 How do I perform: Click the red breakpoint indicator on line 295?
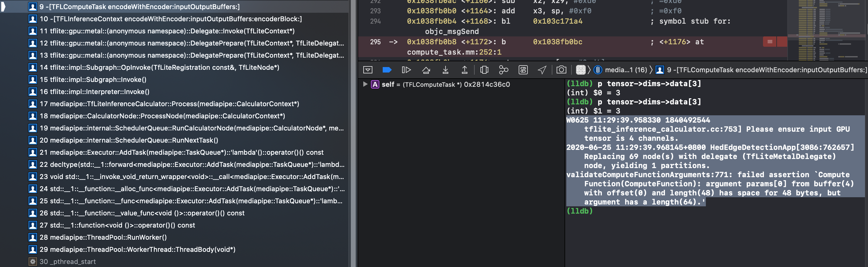point(775,42)
